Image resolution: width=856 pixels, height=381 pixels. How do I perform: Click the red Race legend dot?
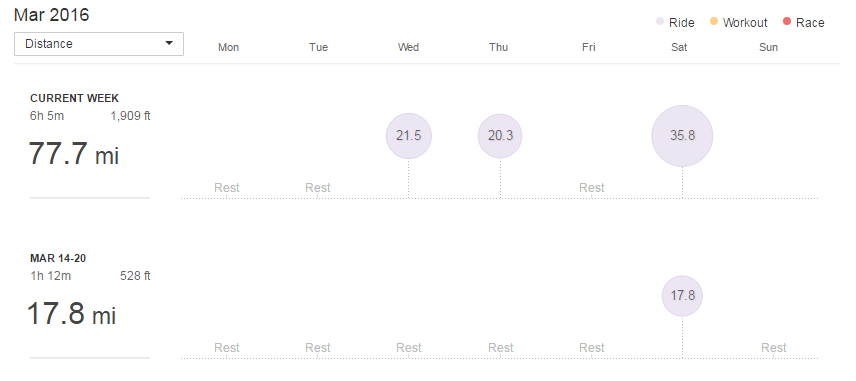pyautogui.click(x=787, y=22)
